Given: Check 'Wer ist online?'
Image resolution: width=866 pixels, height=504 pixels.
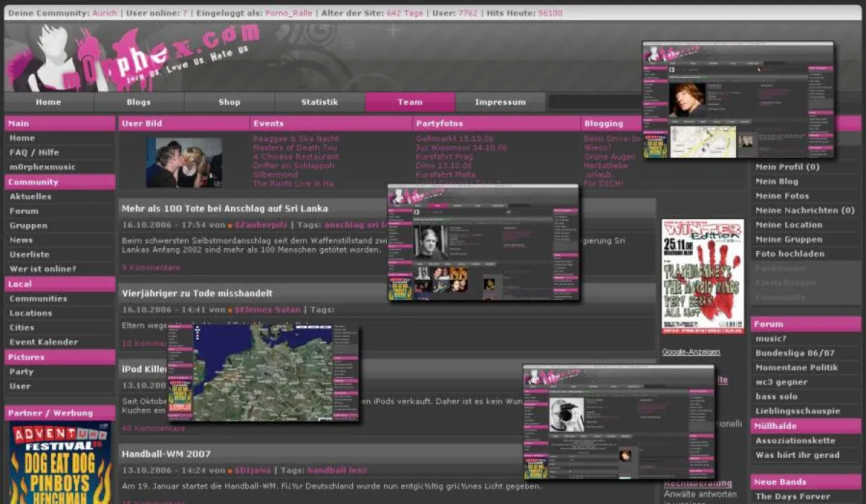Looking at the screenshot, I should click(x=38, y=268).
